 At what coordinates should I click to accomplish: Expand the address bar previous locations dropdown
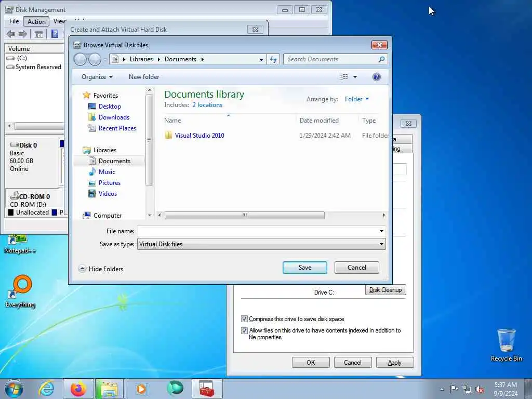[x=261, y=59]
